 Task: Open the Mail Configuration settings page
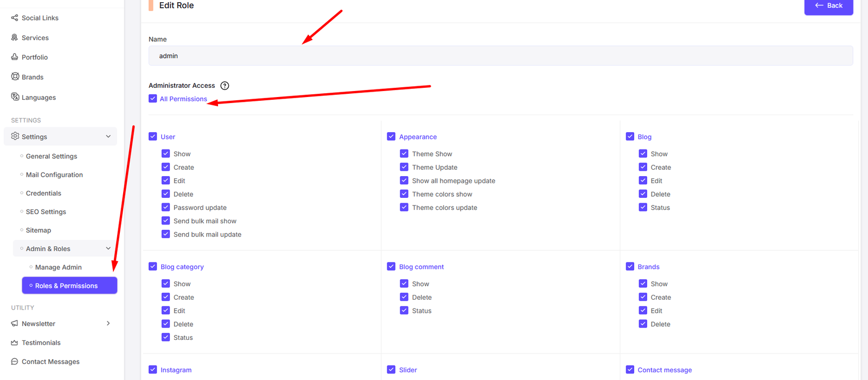point(54,175)
